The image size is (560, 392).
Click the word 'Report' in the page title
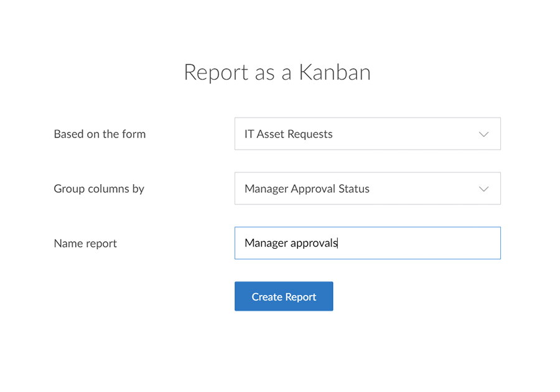click(x=216, y=73)
